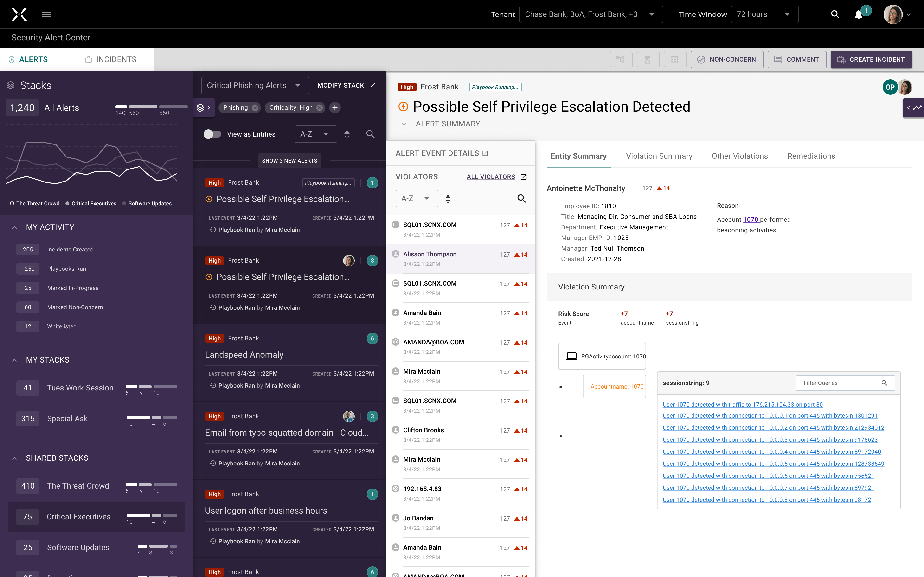924x577 pixels.
Task: Open the 72 hours Time Window dropdown
Action: click(x=764, y=14)
